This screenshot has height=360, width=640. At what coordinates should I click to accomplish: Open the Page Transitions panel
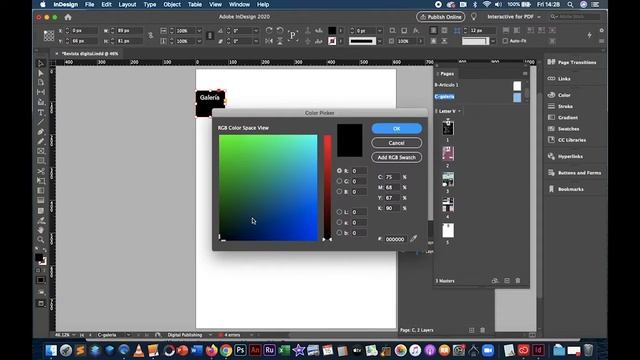573,62
